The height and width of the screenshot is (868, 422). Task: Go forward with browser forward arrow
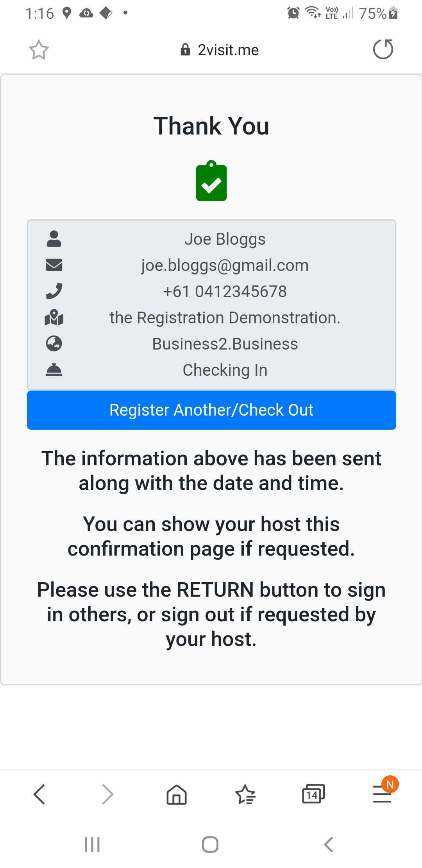point(107,794)
